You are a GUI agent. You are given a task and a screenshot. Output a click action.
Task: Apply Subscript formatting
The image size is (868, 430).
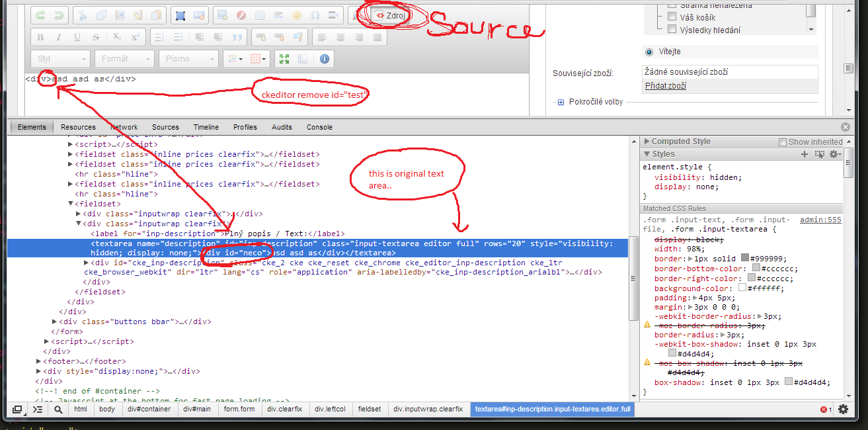click(116, 37)
